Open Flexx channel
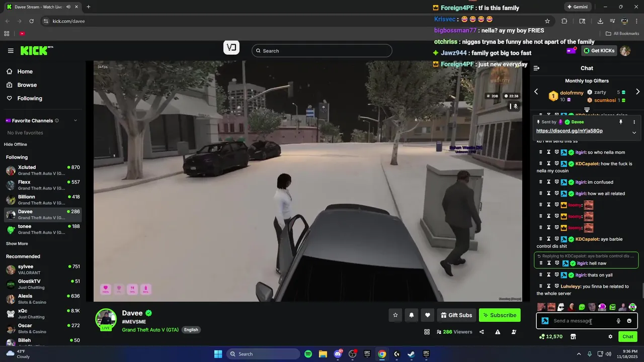Screen dimensions: 644x362 pyautogui.click(x=43, y=185)
